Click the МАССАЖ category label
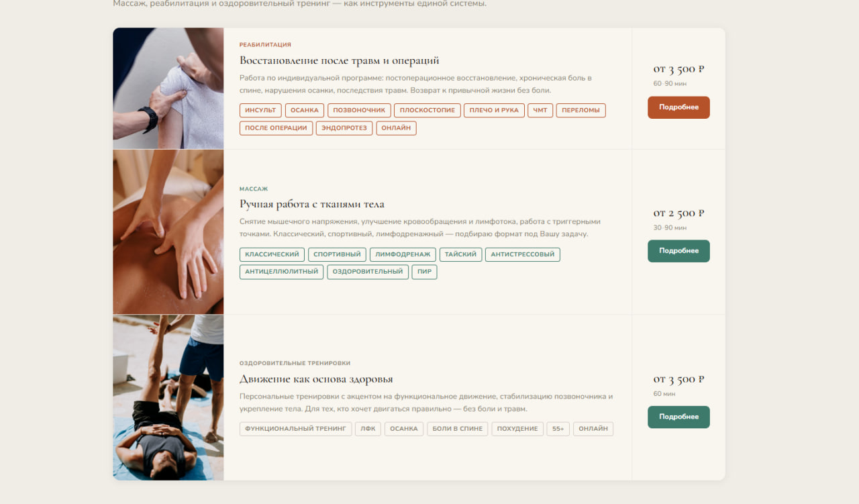This screenshot has height=504, width=859. (254, 189)
